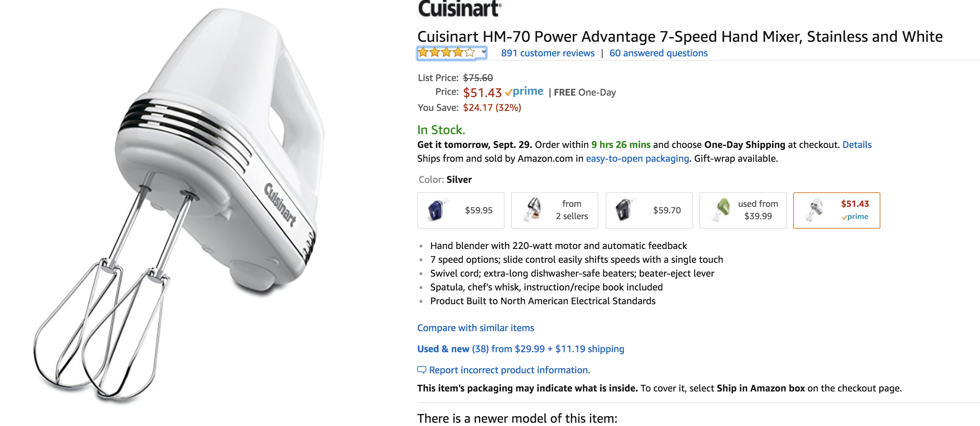Screen dimensions: 980x426
Task: Click the large hand mixer product image
Action: 179,205
